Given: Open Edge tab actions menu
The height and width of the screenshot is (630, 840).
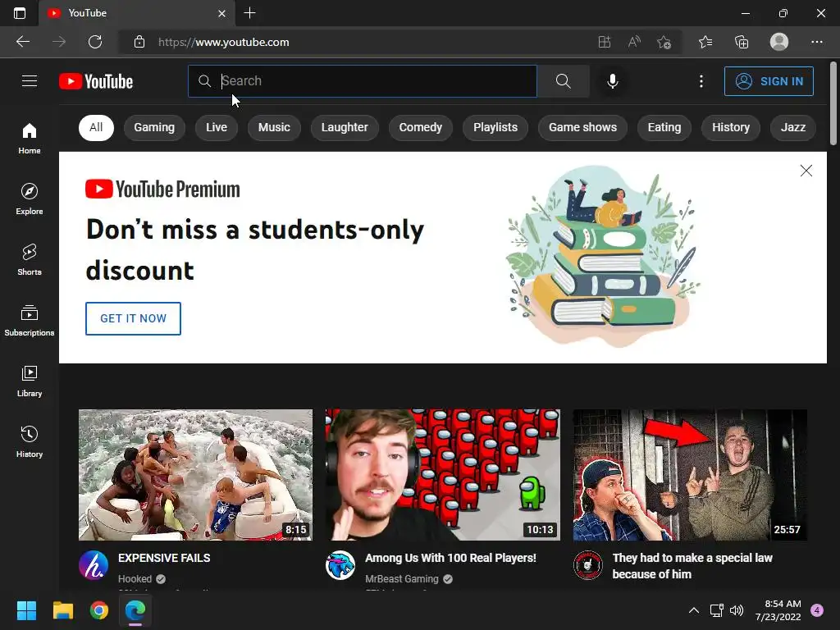Looking at the screenshot, I should 20,13.
